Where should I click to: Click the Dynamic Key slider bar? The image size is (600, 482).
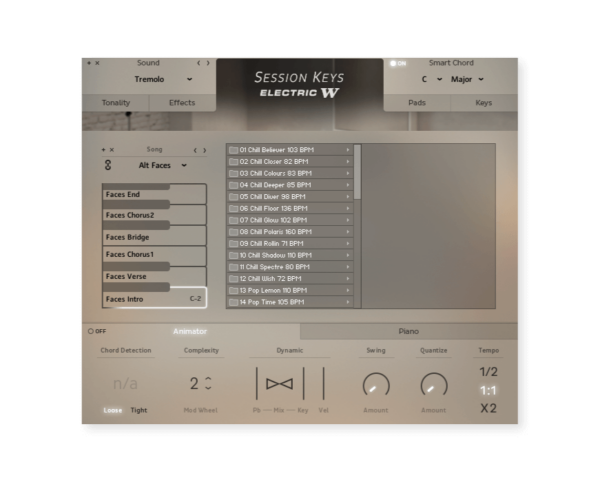(x=304, y=383)
